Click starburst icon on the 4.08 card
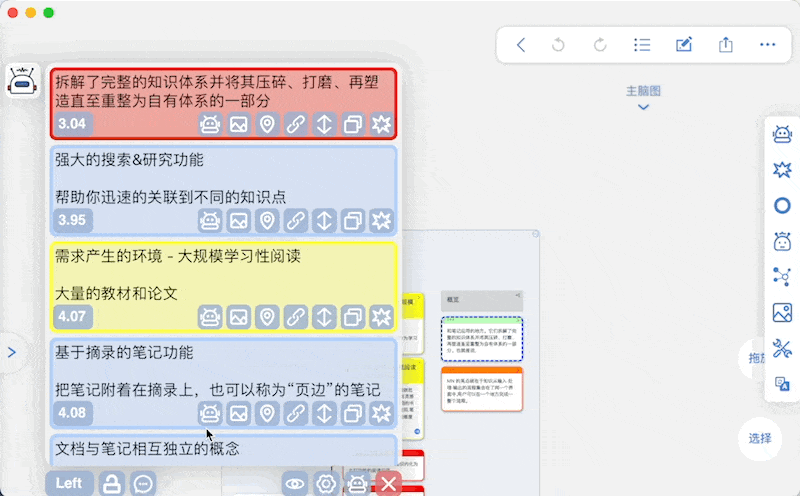The image size is (800, 496). [x=382, y=413]
